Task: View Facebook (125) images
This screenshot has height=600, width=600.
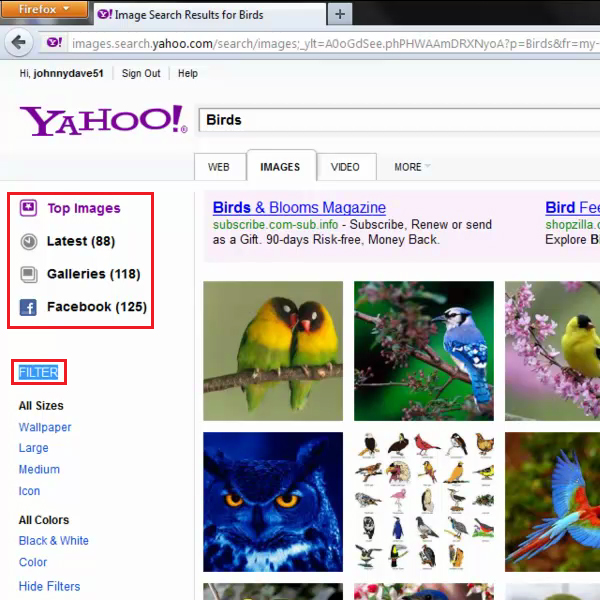Action: (97, 307)
